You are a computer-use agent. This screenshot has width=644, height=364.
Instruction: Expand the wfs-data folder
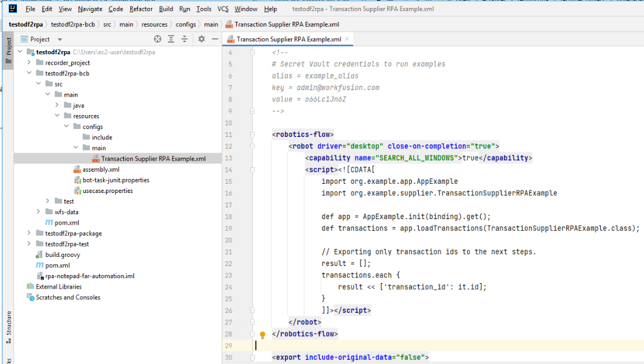point(38,212)
